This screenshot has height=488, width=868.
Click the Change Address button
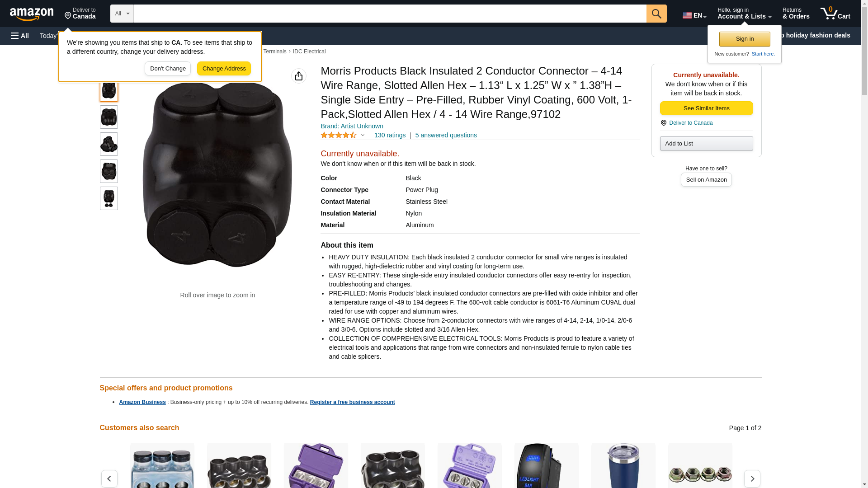point(224,69)
